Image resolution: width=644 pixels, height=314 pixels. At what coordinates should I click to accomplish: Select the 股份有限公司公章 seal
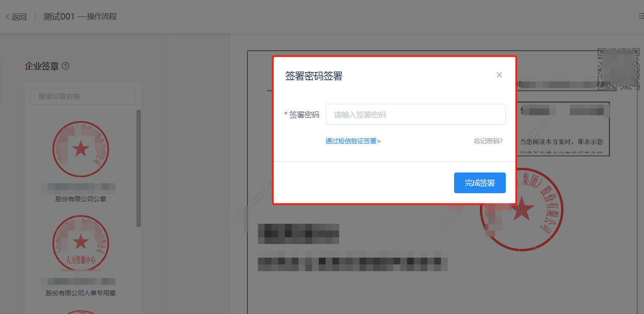81,149
